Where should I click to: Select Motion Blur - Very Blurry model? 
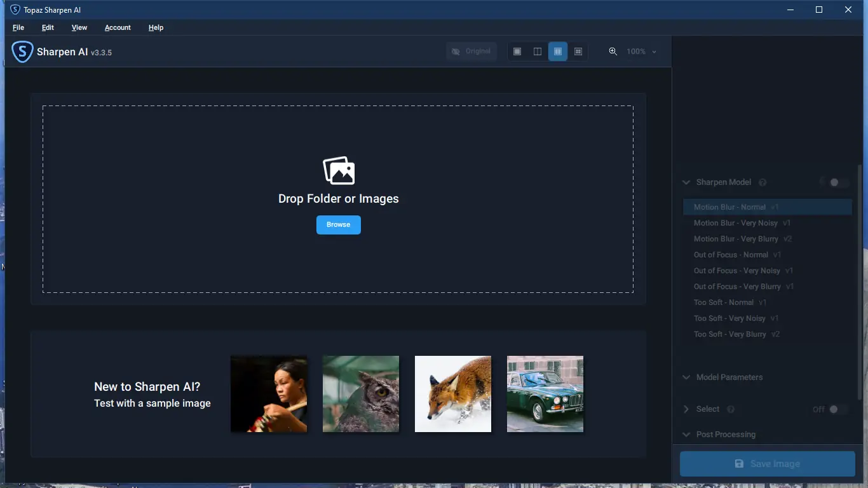pyautogui.click(x=768, y=239)
